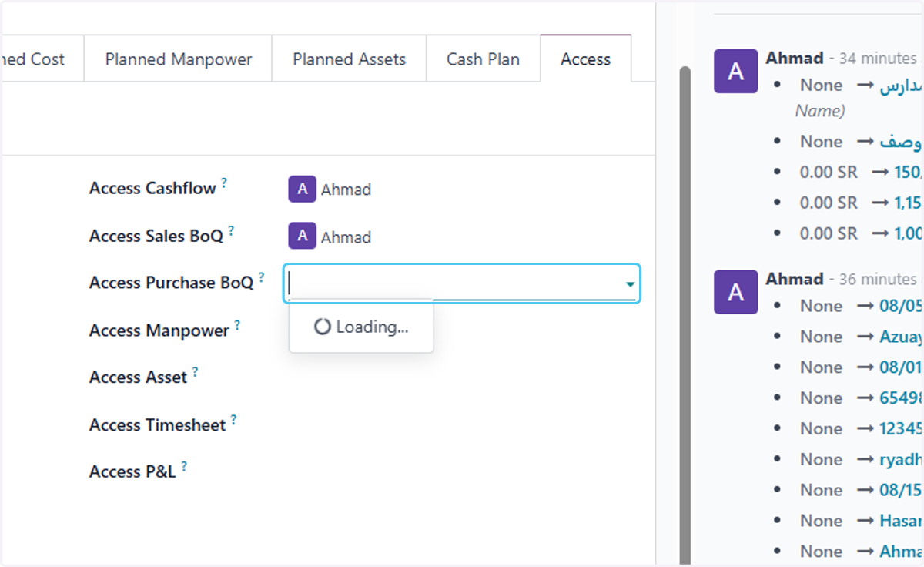924x567 pixels.
Task: Click Ahmad's avatar icon in Access Cashflow
Action: point(302,189)
